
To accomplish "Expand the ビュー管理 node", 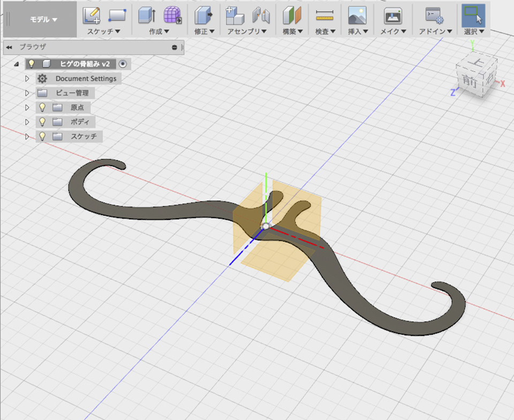I will point(27,93).
